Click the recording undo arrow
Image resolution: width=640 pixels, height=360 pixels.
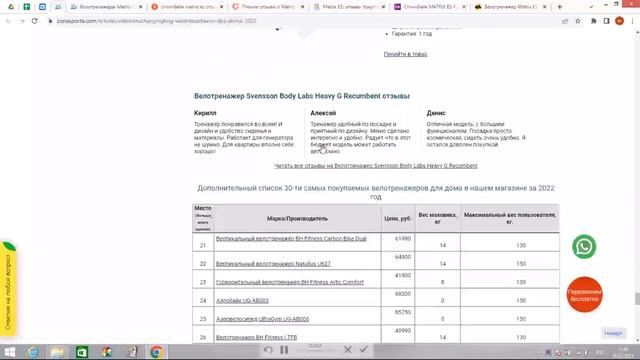tap(268, 350)
